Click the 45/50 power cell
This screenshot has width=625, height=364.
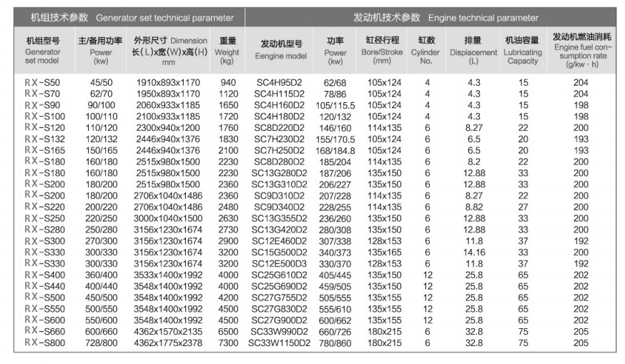pyautogui.click(x=102, y=82)
